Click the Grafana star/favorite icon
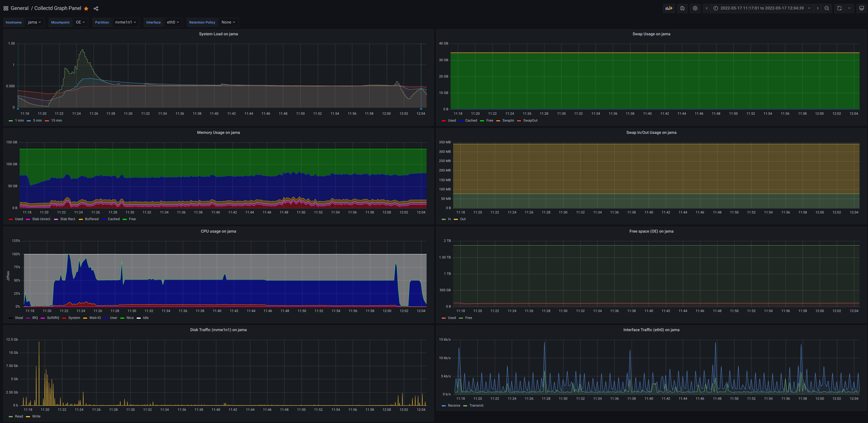 tap(86, 8)
